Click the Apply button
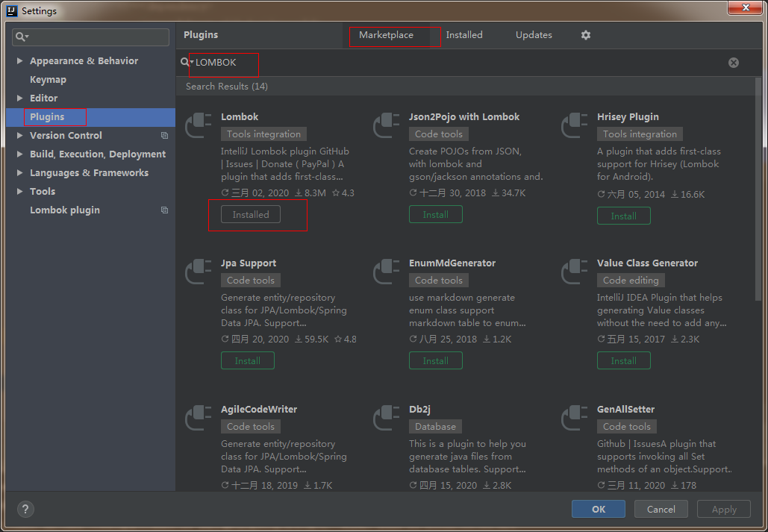This screenshot has height=532, width=768. tap(724, 509)
